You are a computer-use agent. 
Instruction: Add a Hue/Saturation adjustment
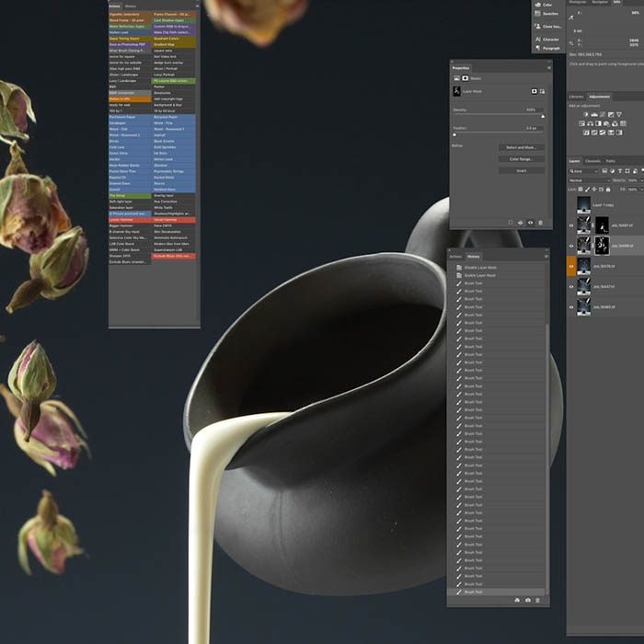582,123
